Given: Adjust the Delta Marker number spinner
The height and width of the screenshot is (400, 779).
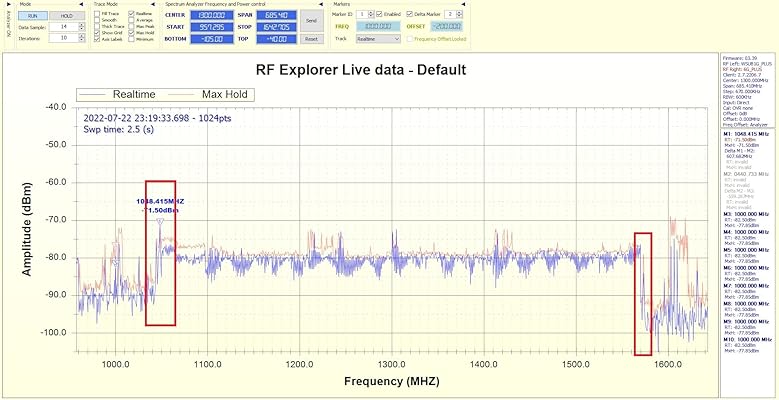Looking at the screenshot, I should coord(459,14).
